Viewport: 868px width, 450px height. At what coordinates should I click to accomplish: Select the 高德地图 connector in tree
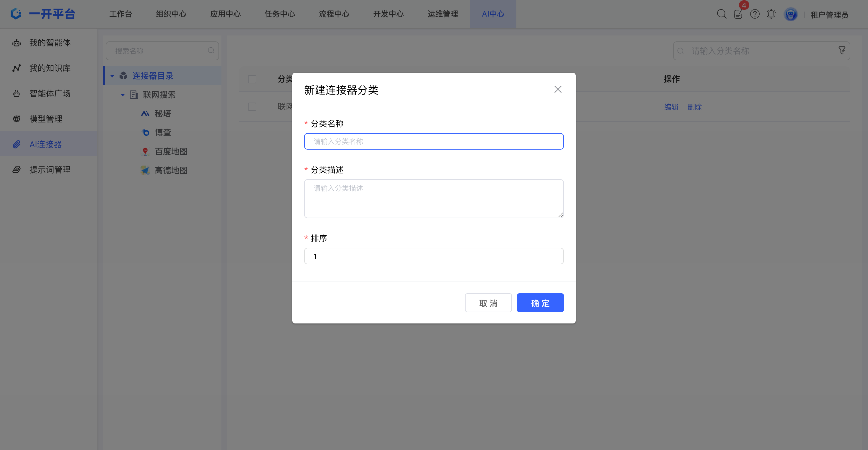click(x=171, y=170)
